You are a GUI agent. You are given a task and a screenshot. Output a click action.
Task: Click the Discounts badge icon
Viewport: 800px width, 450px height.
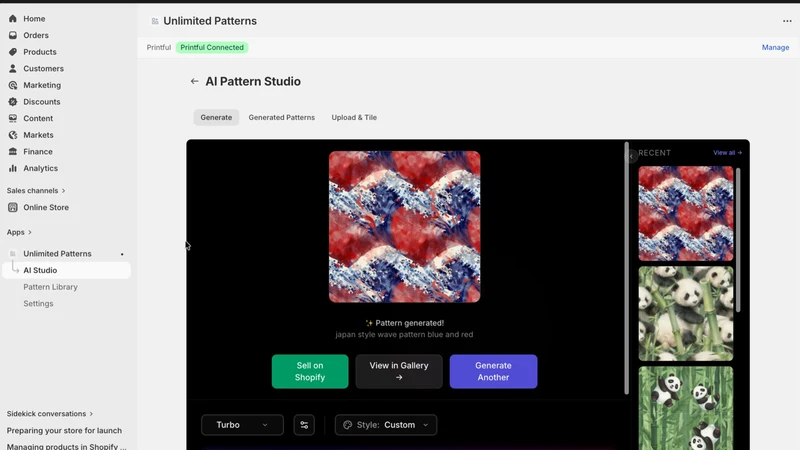pos(13,102)
